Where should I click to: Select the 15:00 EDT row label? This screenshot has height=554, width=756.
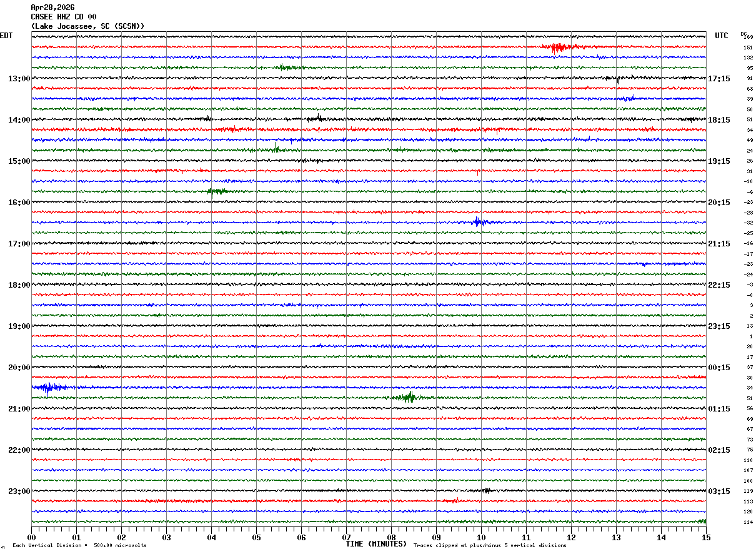coord(19,161)
